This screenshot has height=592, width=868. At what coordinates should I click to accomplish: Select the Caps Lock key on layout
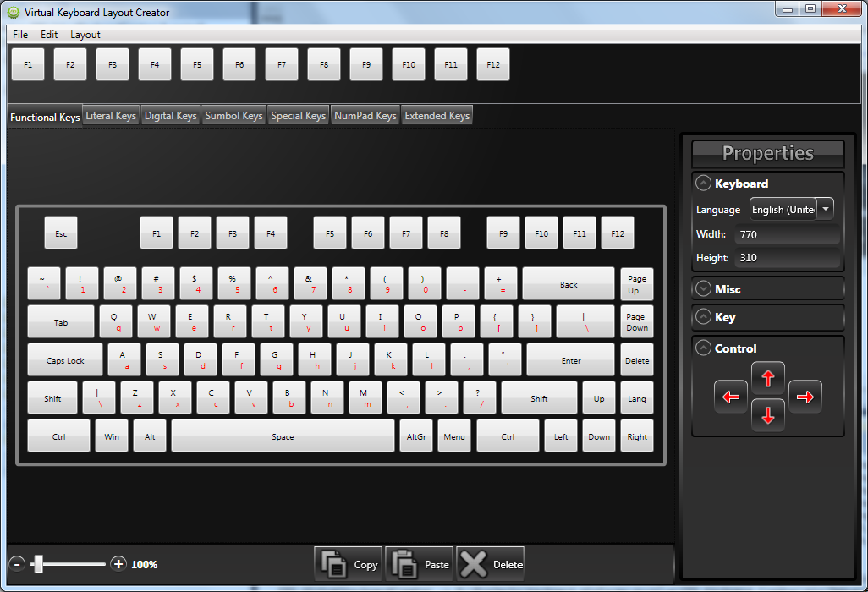tap(65, 360)
